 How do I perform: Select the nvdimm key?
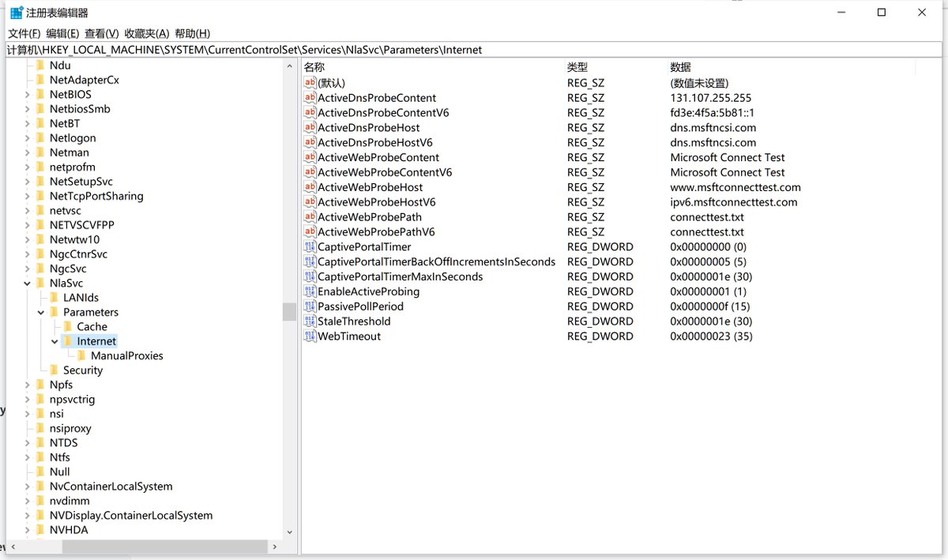[x=70, y=501]
